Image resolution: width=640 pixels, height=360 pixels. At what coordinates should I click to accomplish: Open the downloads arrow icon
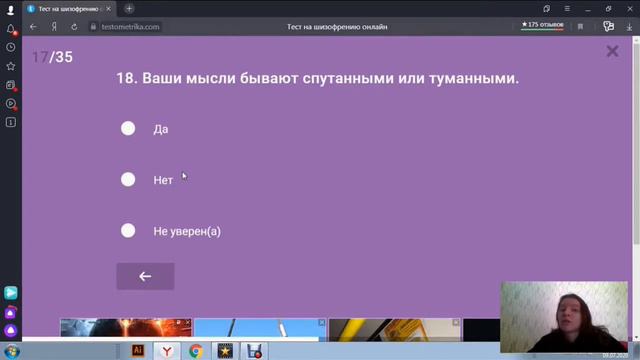point(629,27)
